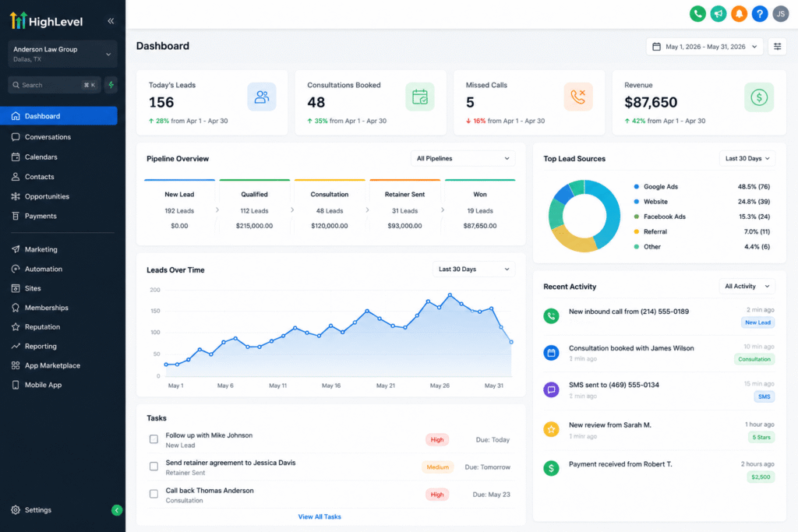
Task: Click the new review star icon
Action: click(x=551, y=429)
